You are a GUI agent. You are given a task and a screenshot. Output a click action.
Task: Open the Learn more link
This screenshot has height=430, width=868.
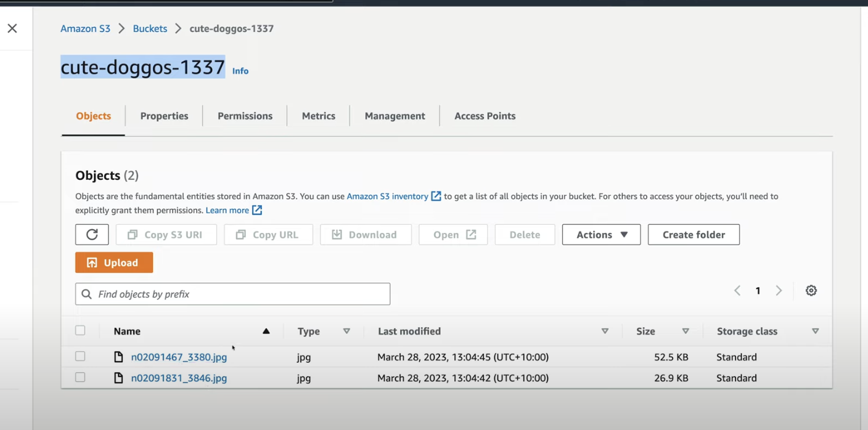pyautogui.click(x=227, y=210)
